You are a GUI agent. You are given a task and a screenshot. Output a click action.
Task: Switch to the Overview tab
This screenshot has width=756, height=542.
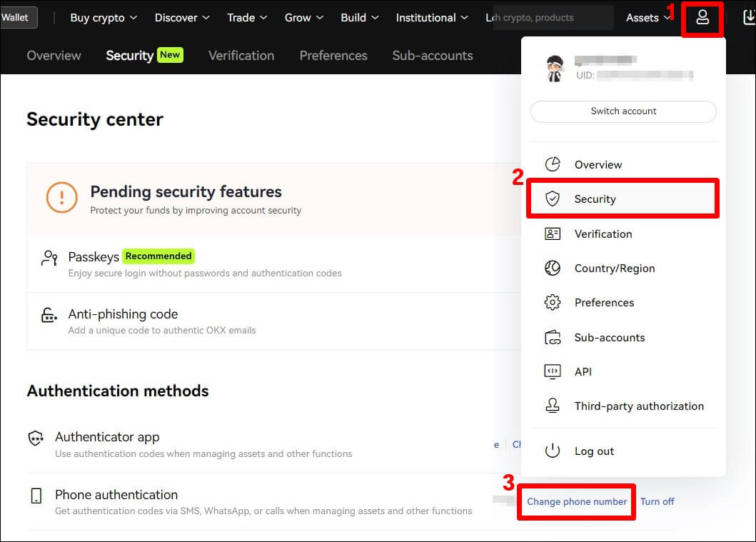pos(54,56)
